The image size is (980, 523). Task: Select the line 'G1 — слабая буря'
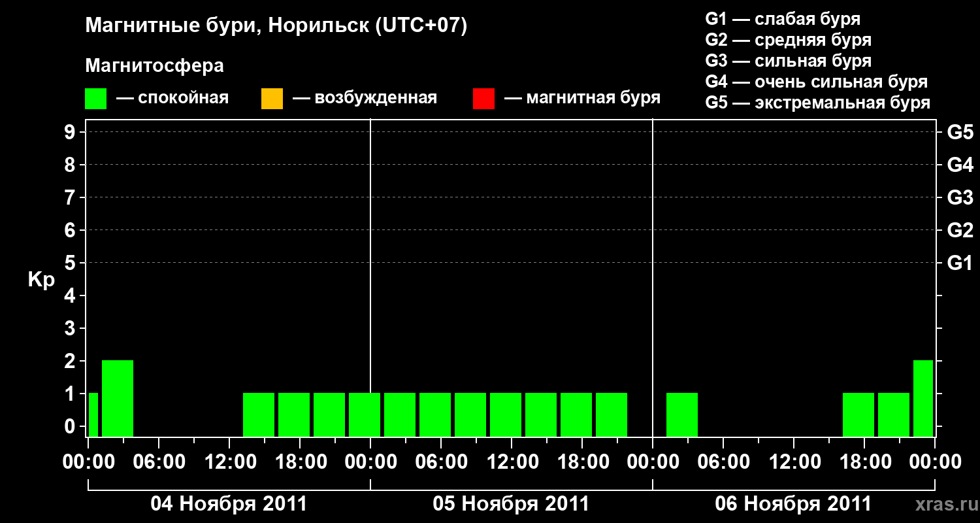click(x=783, y=19)
